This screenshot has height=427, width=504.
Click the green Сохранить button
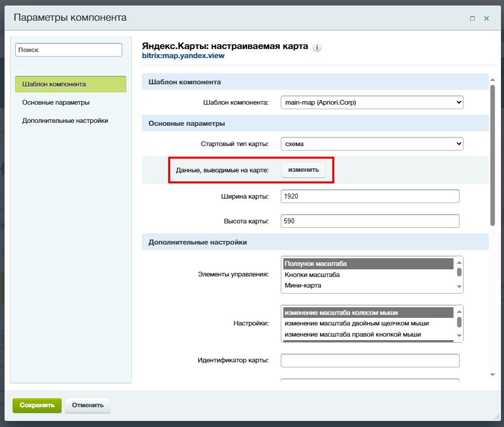tap(37, 405)
